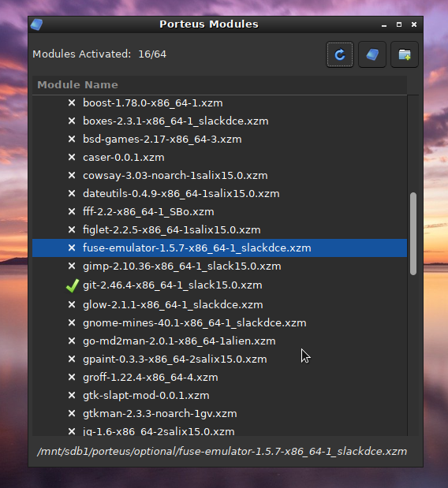This screenshot has width=448, height=488.
Task: Click the Modules Activated 16/64 counter
Action: point(99,54)
